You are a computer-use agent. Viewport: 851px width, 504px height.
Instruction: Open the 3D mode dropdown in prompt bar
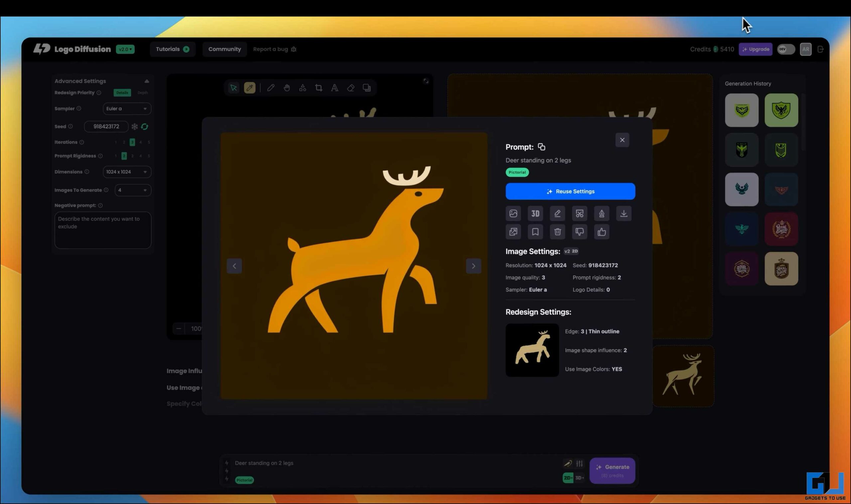(579, 477)
